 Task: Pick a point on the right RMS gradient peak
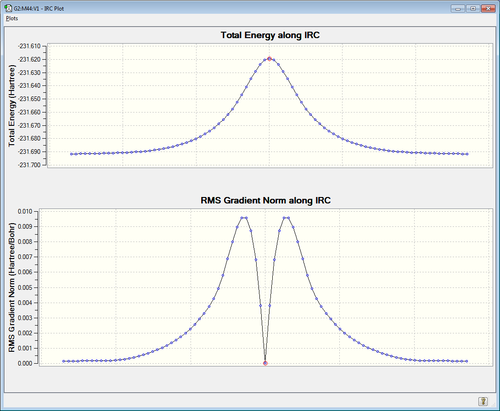coord(286,218)
